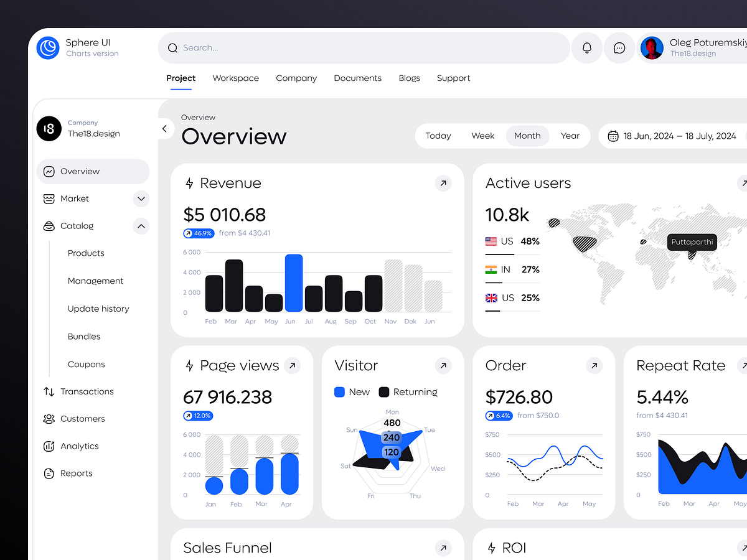This screenshot has width=747, height=560.
Task: Open the chat messages icon
Action: point(619,48)
